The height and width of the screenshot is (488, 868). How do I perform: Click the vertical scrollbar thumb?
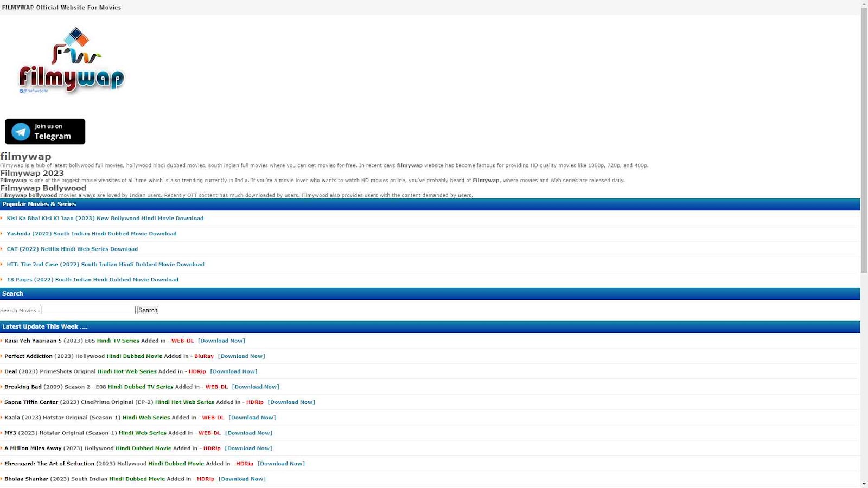(x=864, y=141)
